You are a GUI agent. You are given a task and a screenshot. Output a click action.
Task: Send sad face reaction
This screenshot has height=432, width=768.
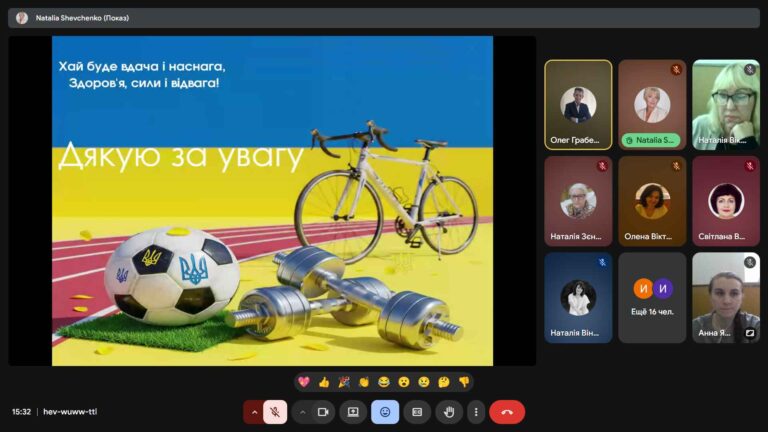(x=424, y=382)
